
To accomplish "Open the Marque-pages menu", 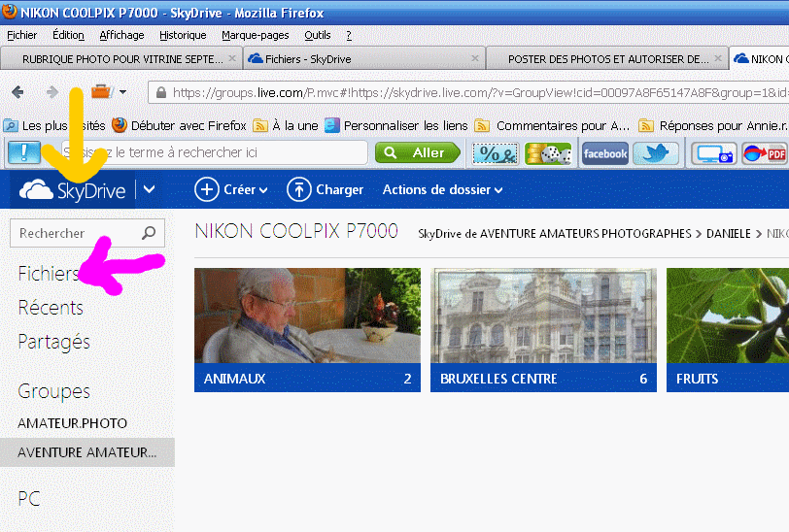I will (x=256, y=35).
